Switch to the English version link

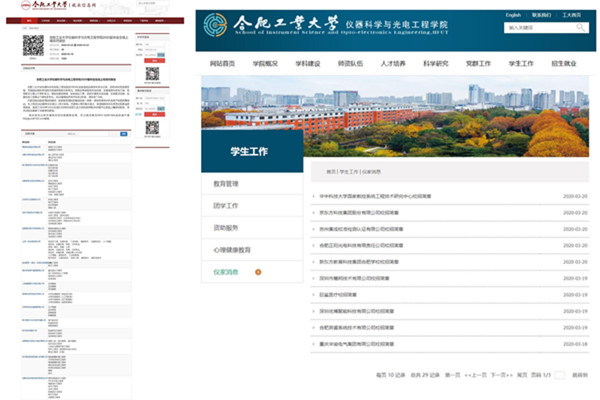pos(514,15)
